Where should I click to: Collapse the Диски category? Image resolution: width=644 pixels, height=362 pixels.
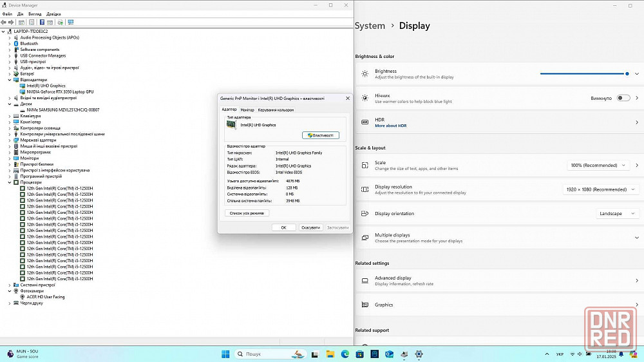10,104
